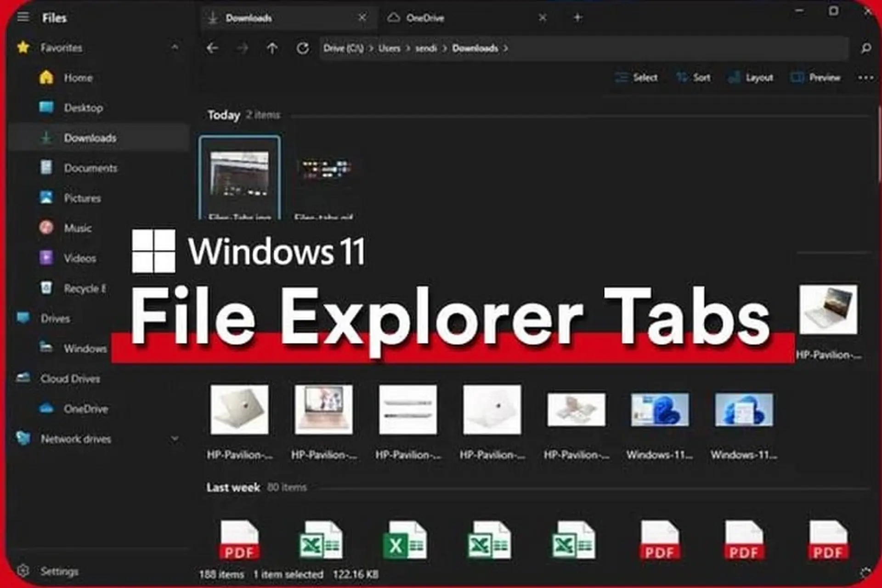This screenshot has width=882, height=588.
Task: Click Users in the breadcrumb path
Action: point(389,48)
